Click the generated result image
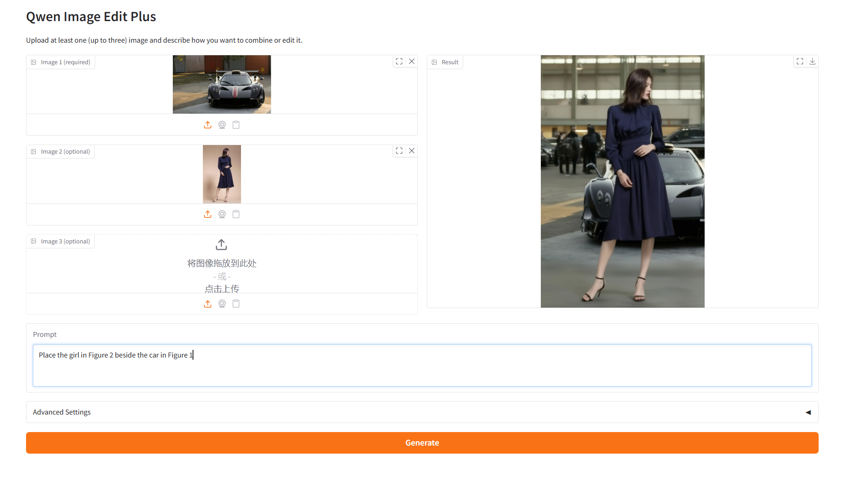The image size is (868, 490). [622, 181]
